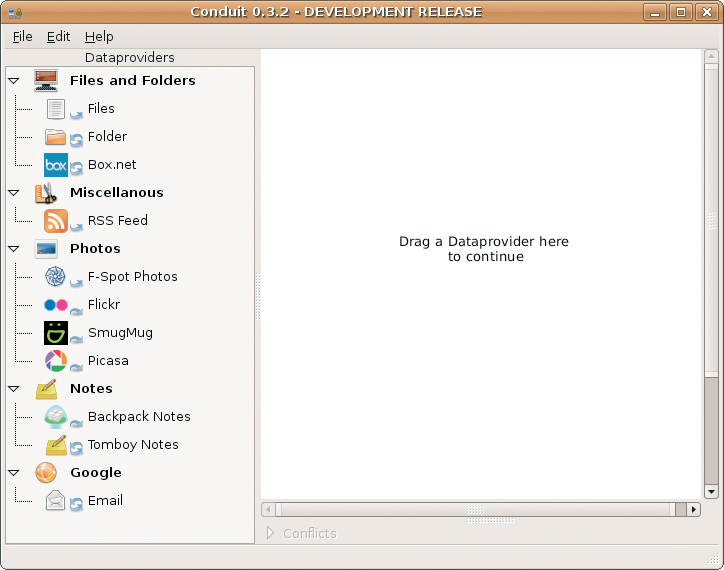Viewport: 724px width, 570px height.
Task: Expand the Conflicts section
Action: click(271, 533)
